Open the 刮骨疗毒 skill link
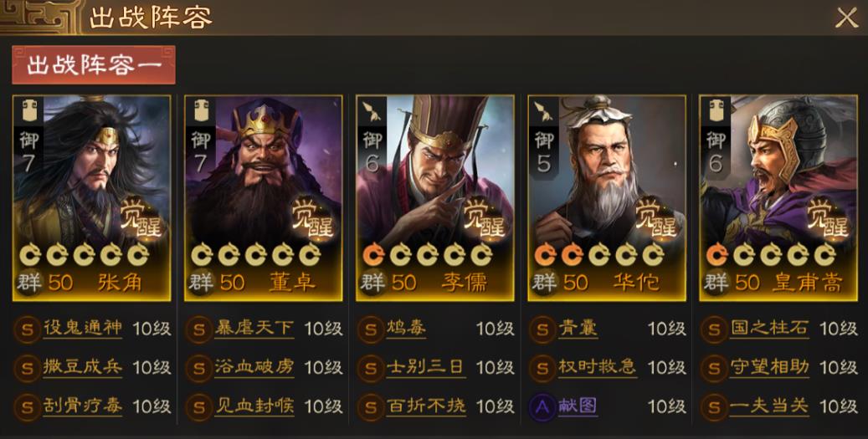Screen dimensions: 868x439 [83, 406]
